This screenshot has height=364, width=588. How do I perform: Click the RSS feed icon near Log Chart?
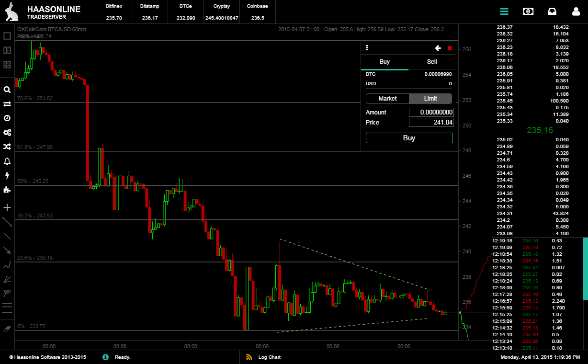click(x=249, y=357)
